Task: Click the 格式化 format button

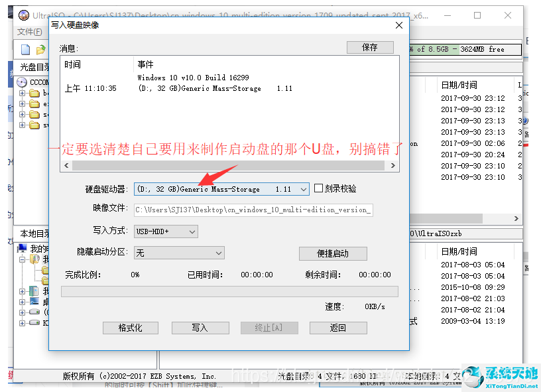Action: click(131, 328)
